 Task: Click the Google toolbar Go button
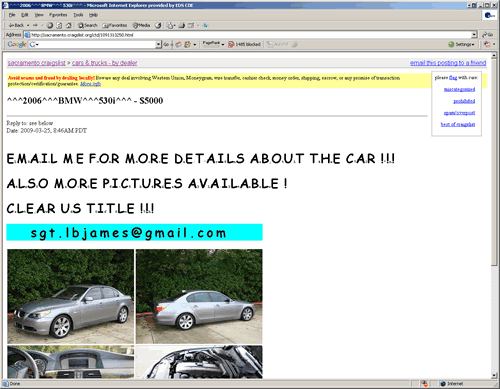pyautogui.click(x=166, y=44)
